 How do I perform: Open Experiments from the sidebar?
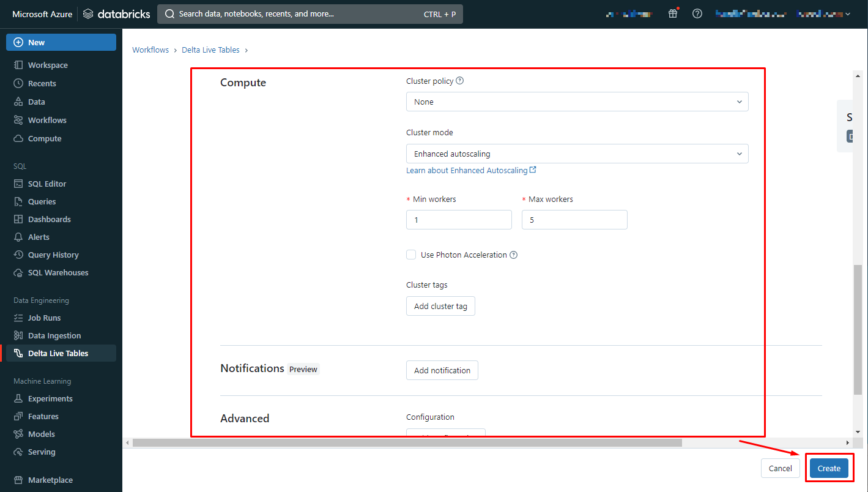click(50, 398)
